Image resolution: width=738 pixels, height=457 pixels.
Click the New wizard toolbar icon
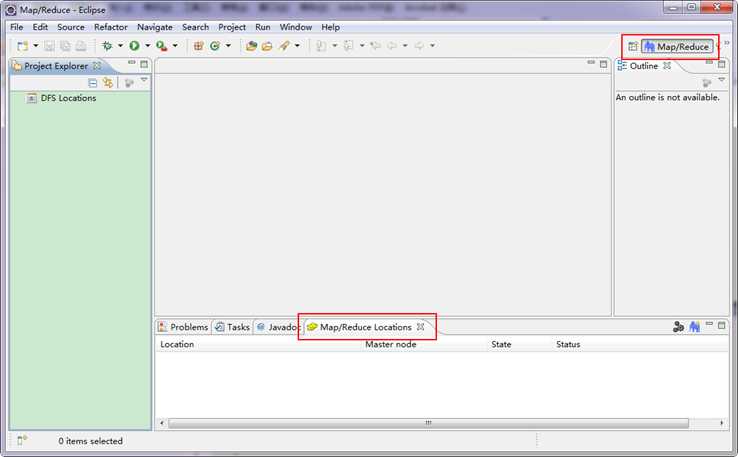[22, 46]
